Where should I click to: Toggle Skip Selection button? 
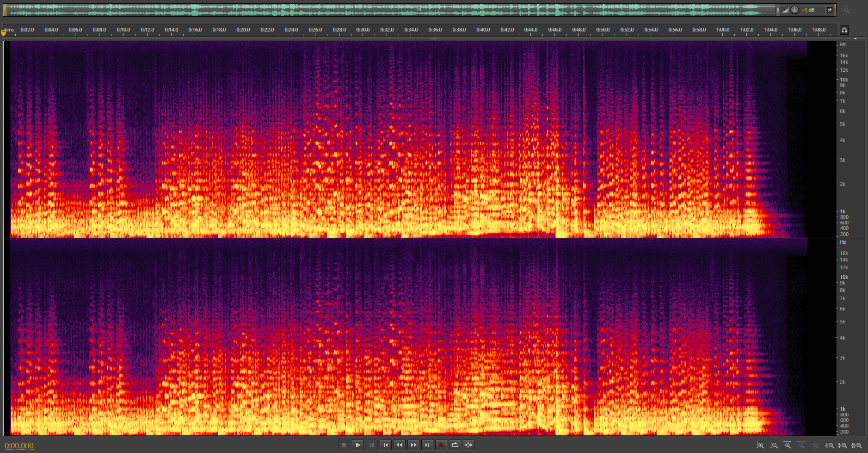tap(469, 445)
